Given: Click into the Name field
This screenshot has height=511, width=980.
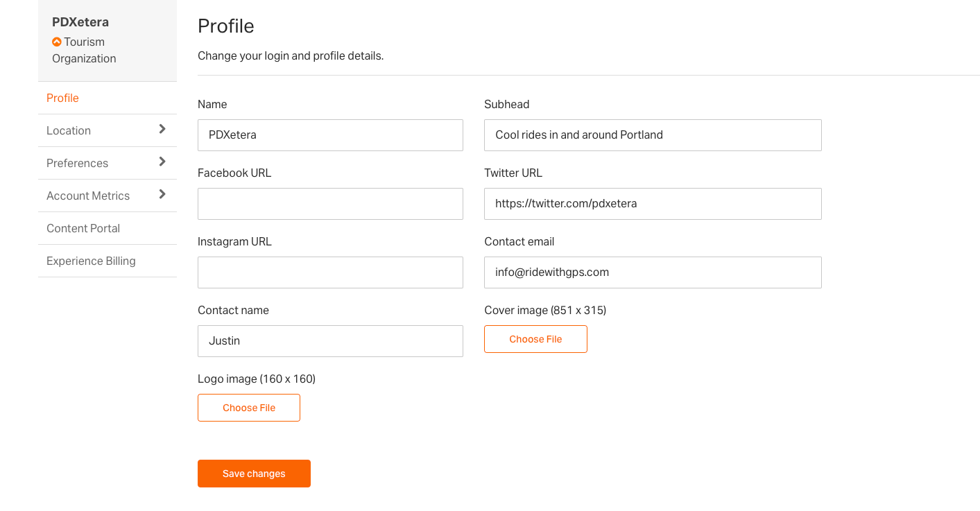Looking at the screenshot, I should (330, 135).
